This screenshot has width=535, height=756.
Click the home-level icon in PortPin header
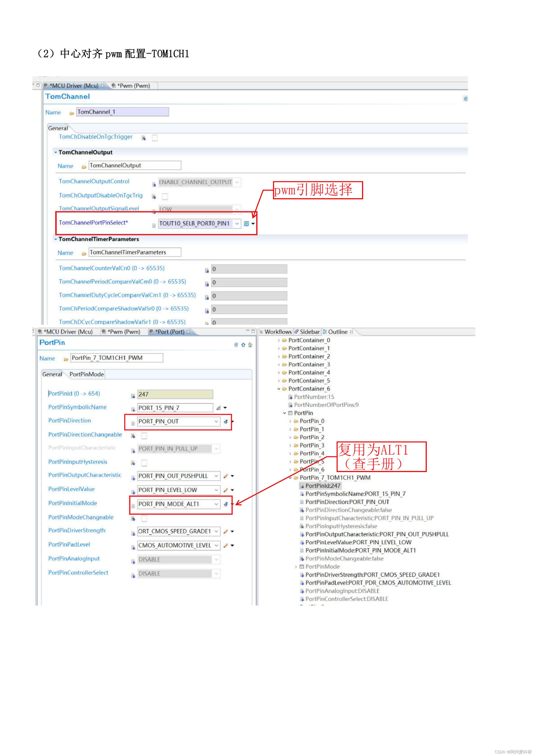tap(250, 345)
